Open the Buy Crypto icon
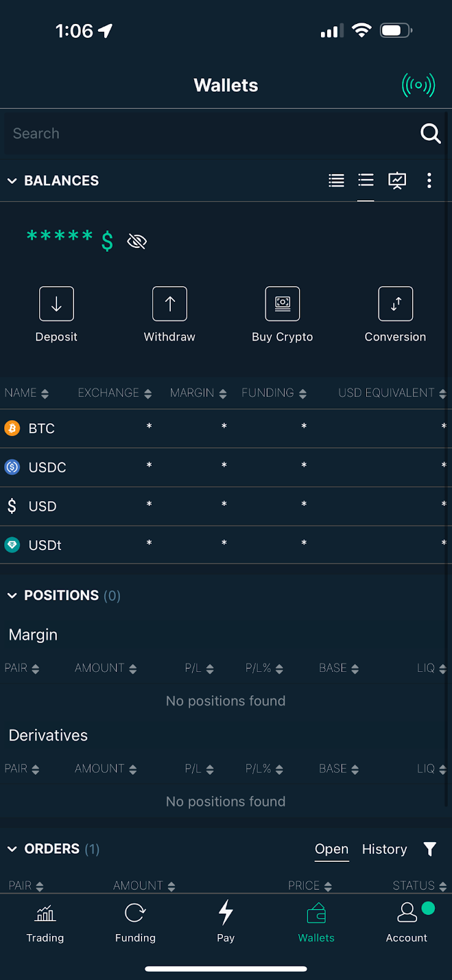The height and width of the screenshot is (980, 452). (x=282, y=304)
